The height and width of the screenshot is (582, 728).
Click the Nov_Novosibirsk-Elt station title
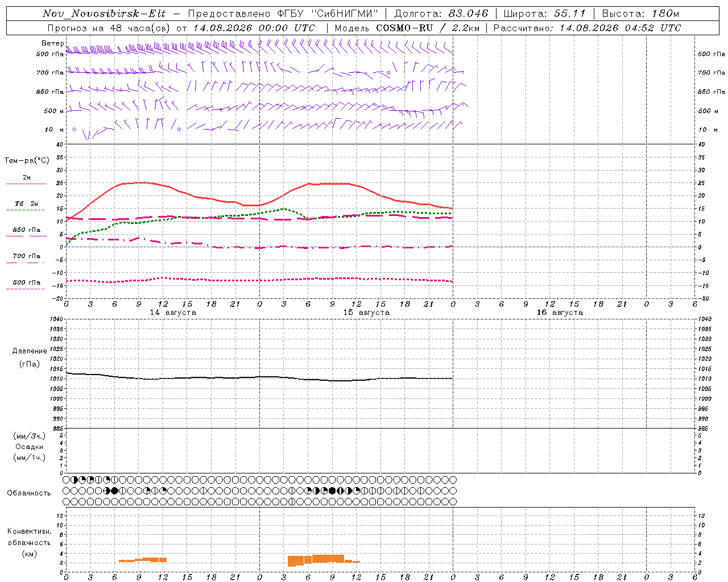tap(104, 14)
